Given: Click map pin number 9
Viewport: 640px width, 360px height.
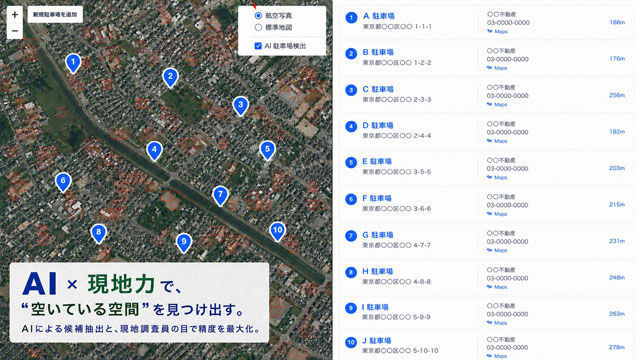Looking at the screenshot, I should (x=184, y=243).
